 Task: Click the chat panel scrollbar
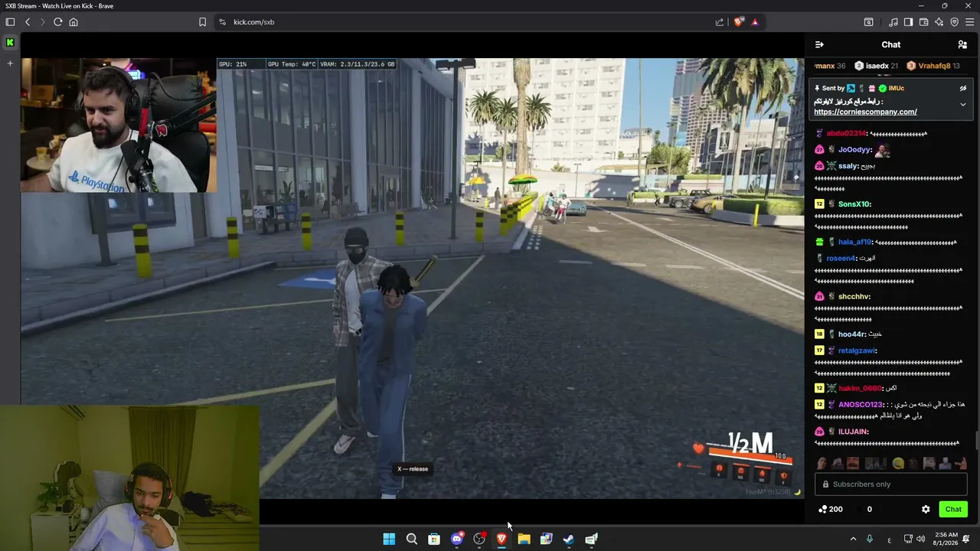976,441
